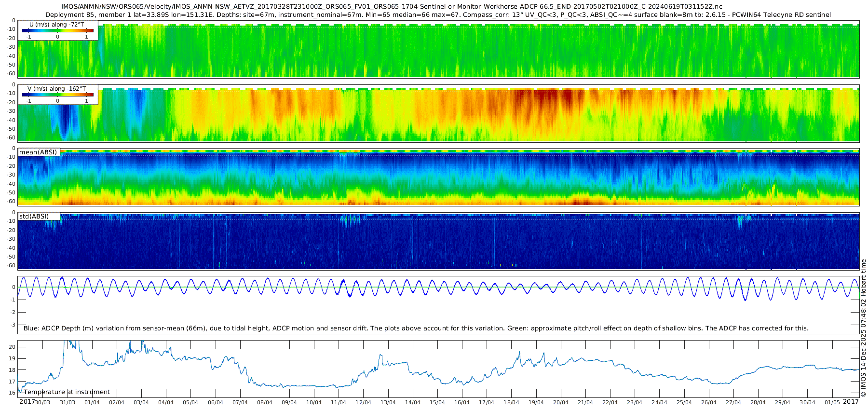The width and height of the screenshot is (868, 410).
Task: Click the 23/04 date tick label
Action: [x=635, y=403]
